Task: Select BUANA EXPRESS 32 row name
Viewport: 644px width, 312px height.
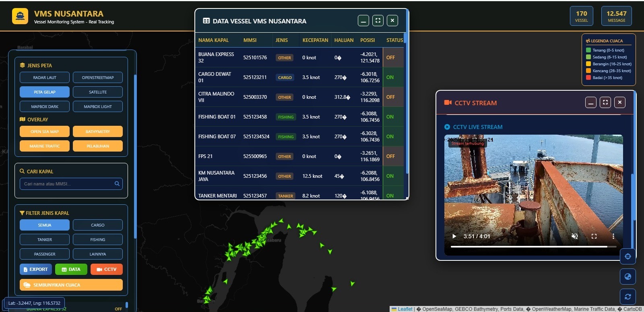Action: pyautogui.click(x=216, y=58)
